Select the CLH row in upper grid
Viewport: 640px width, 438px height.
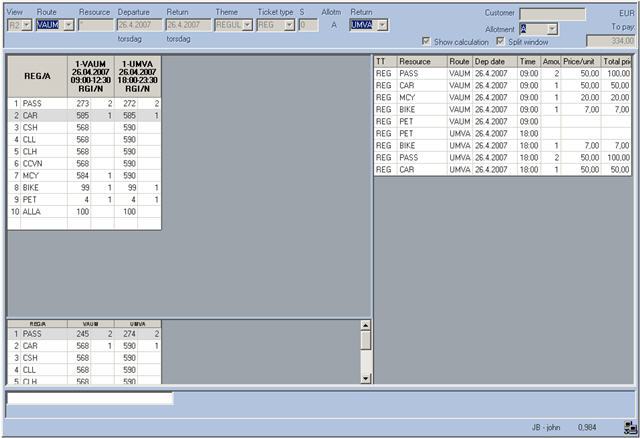tap(84, 151)
